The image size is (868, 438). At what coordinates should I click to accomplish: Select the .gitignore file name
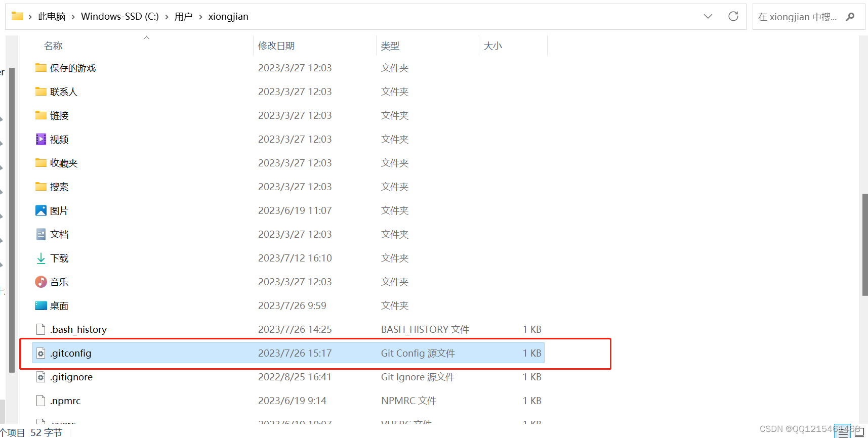71,377
